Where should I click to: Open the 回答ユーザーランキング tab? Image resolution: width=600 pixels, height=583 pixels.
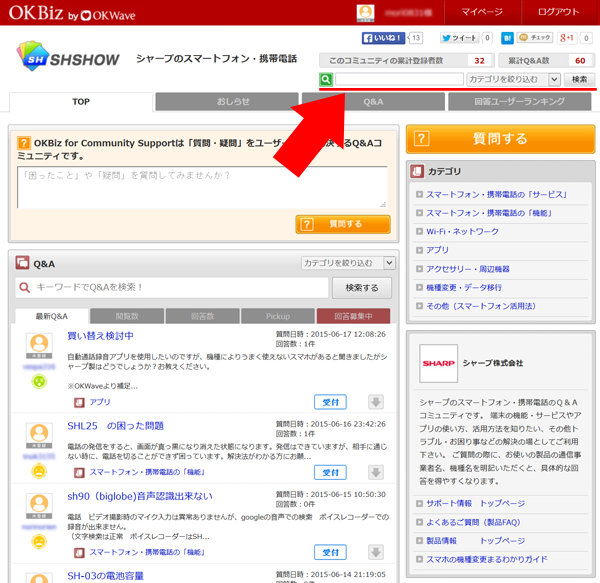tap(520, 102)
